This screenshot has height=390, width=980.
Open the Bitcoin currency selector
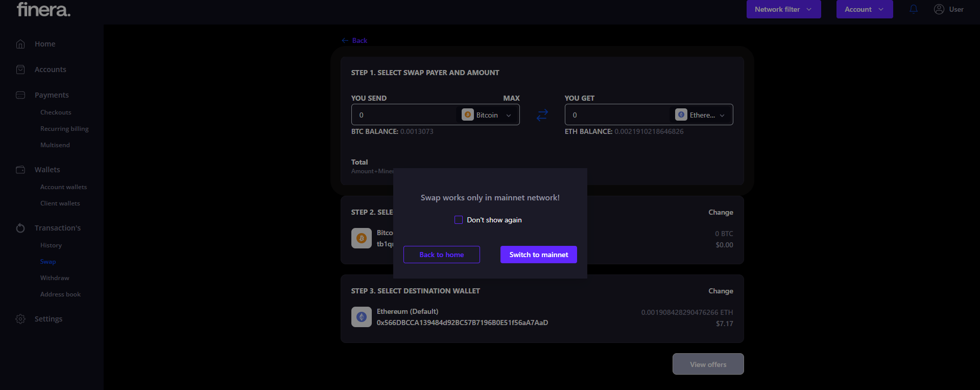pyautogui.click(x=487, y=115)
